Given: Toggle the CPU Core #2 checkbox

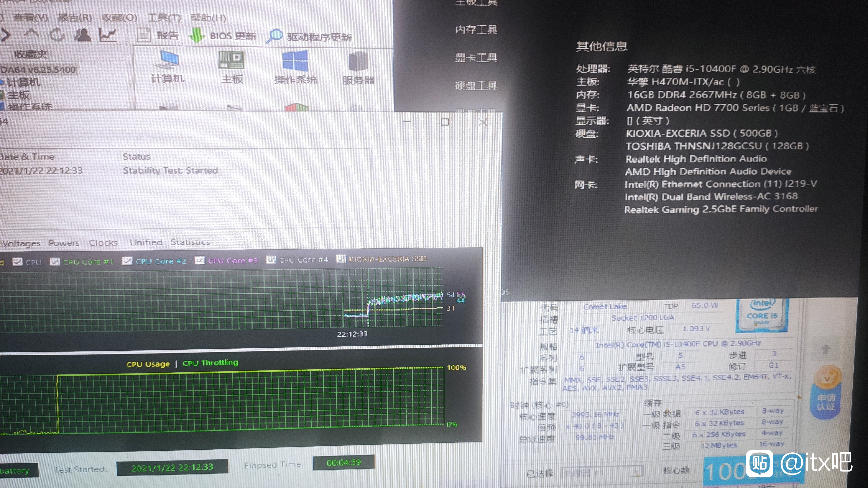Looking at the screenshot, I should pos(127,261).
